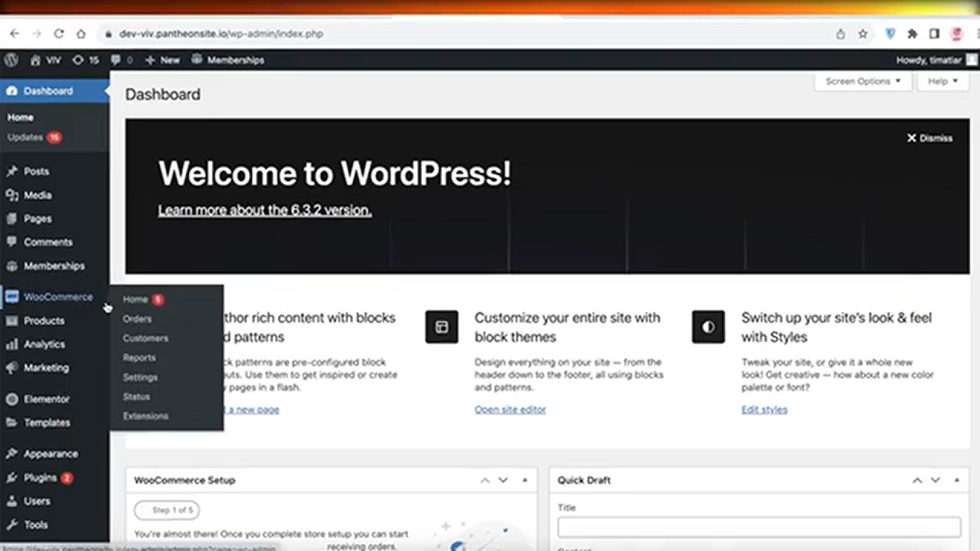Click the block themes layout icon
This screenshot has height=551, width=980.
click(x=442, y=327)
